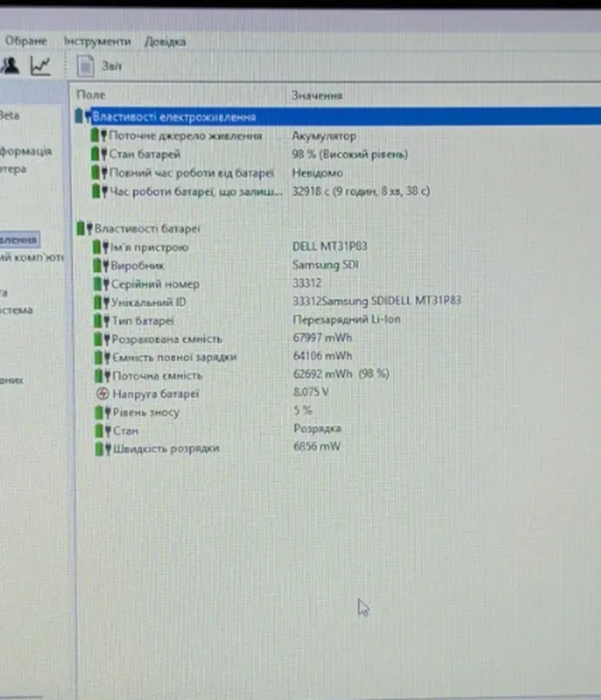Select the Серійний номер row
Screen dimensions: 601x700
click(155, 284)
